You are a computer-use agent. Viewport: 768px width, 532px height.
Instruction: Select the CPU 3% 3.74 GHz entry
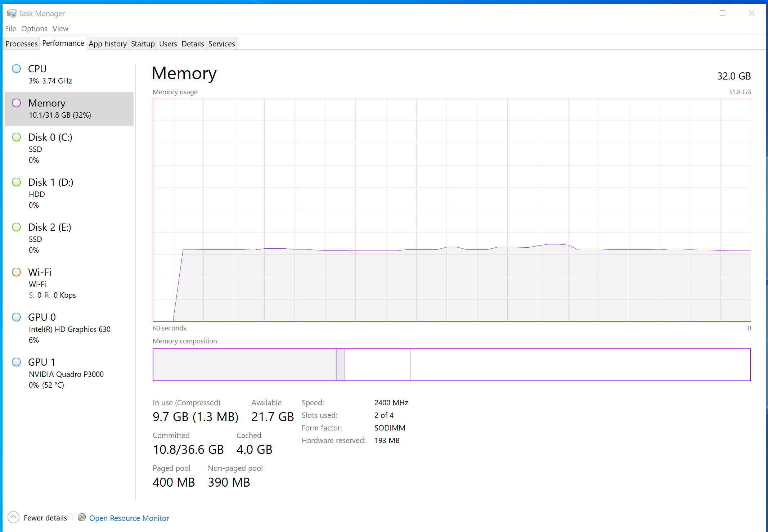pyautogui.click(x=69, y=75)
